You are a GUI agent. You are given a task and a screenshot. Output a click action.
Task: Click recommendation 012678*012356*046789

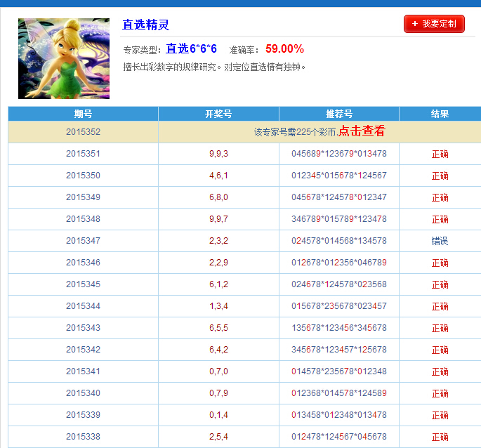click(x=339, y=263)
